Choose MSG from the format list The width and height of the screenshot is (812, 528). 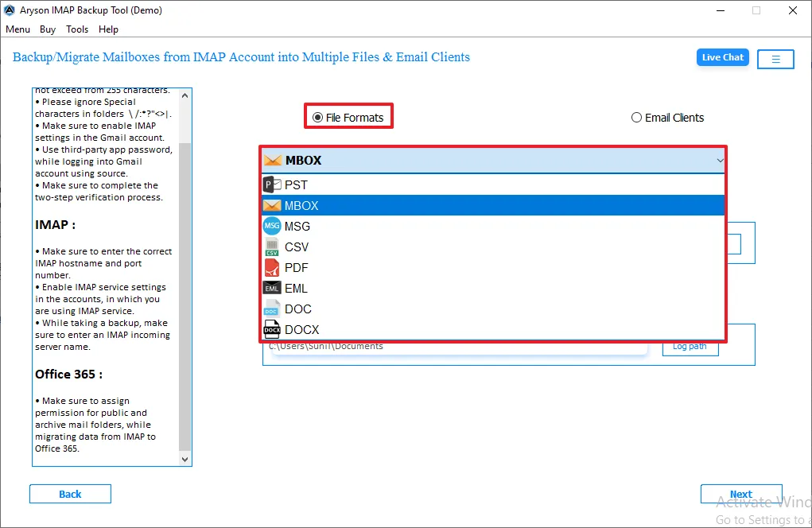click(493, 226)
